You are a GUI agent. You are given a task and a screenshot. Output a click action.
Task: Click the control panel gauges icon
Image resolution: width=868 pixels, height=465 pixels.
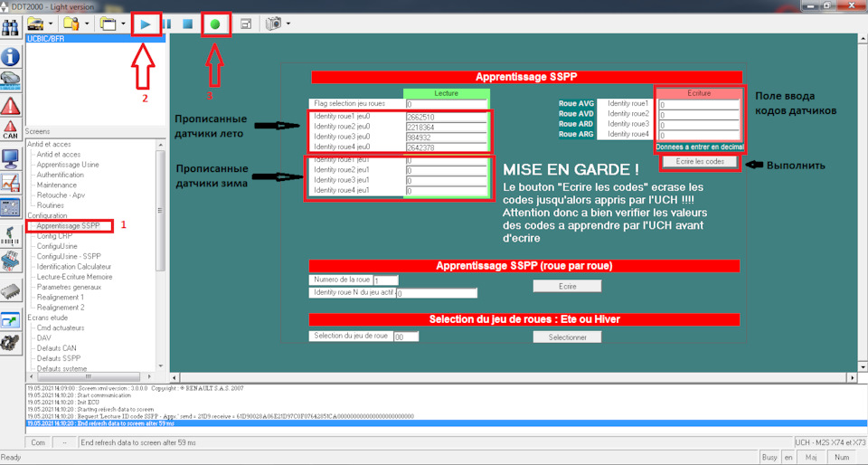[11, 207]
